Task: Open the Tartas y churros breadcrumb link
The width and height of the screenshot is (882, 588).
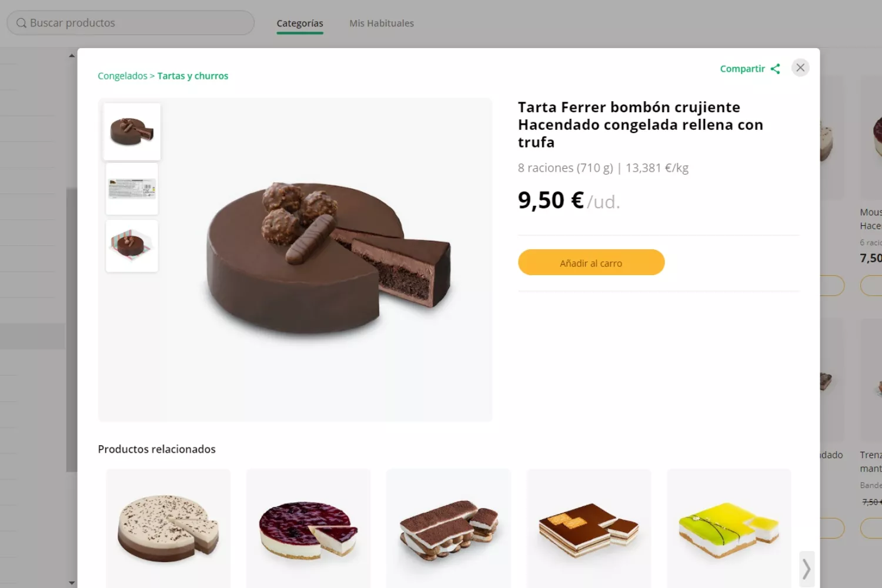Action: point(193,76)
